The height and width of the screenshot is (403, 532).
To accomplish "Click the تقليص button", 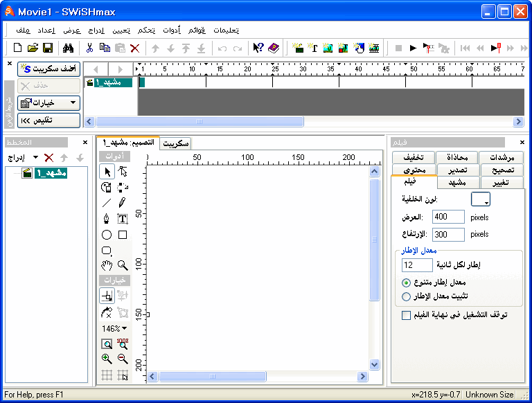I will pos(49,120).
